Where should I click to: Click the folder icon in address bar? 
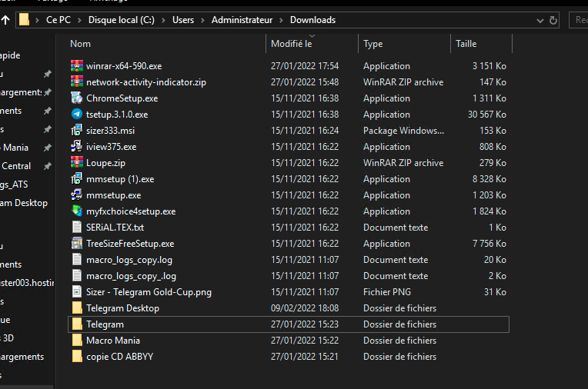[x=24, y=19]
